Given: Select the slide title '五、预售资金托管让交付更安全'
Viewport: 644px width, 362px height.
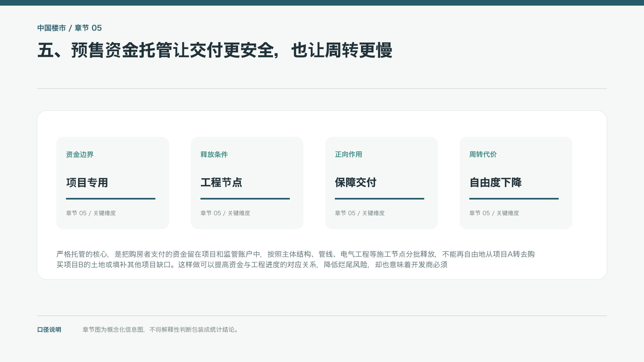Looking at the screenshot, I should pyautogui.click(x=155, y=50).
